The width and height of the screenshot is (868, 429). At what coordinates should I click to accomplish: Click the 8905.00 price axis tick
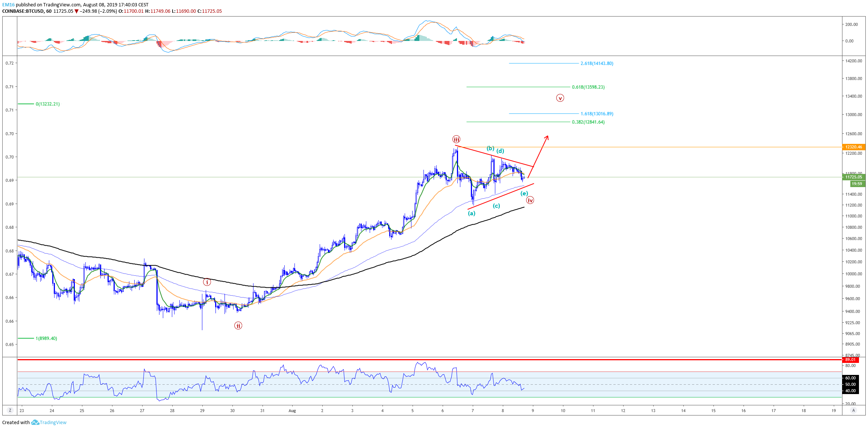853,344
